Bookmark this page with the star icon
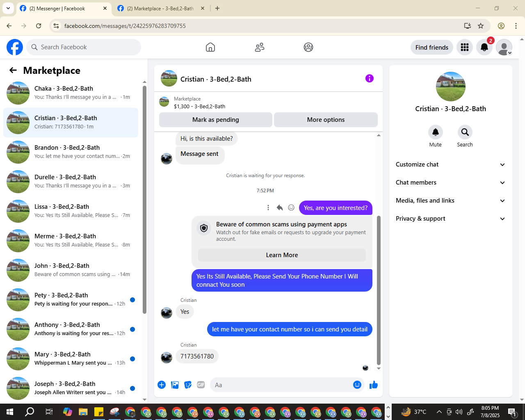 tap(481, 26)
